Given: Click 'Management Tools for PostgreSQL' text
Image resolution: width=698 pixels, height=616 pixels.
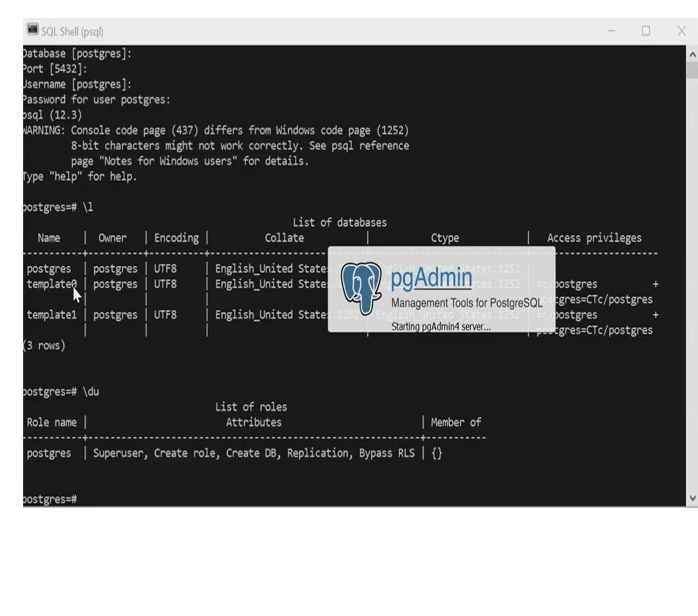Looking at the screenshot, I should tap(466, 303).
